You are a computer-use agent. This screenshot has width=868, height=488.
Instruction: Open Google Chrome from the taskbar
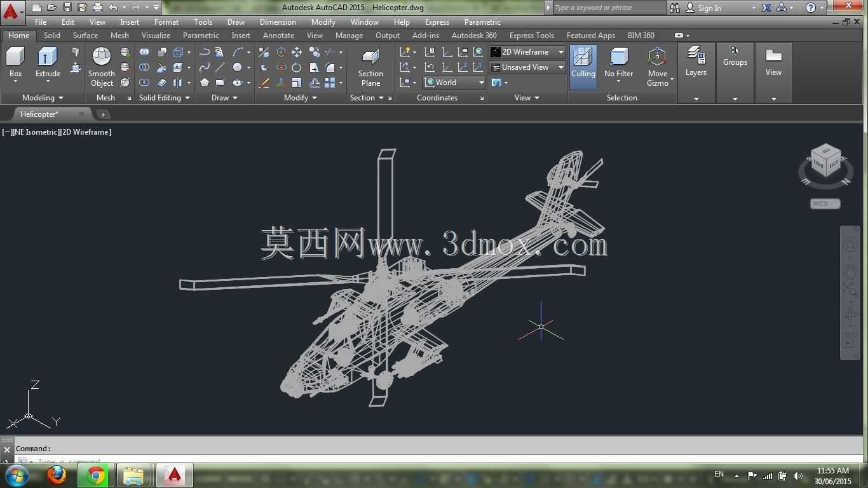(x=96, y=475)
